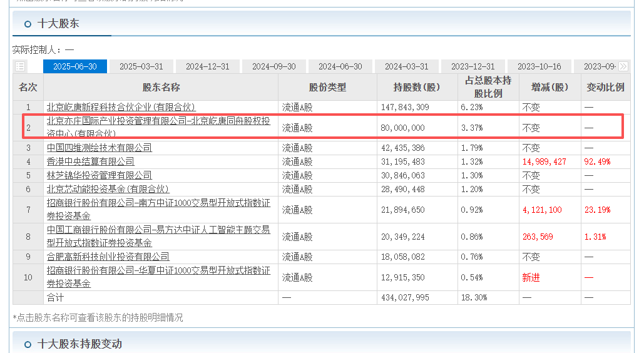Click the list icon left of date tabs
644x353 pixels.
pyautogui.click(x=20, y=66)
